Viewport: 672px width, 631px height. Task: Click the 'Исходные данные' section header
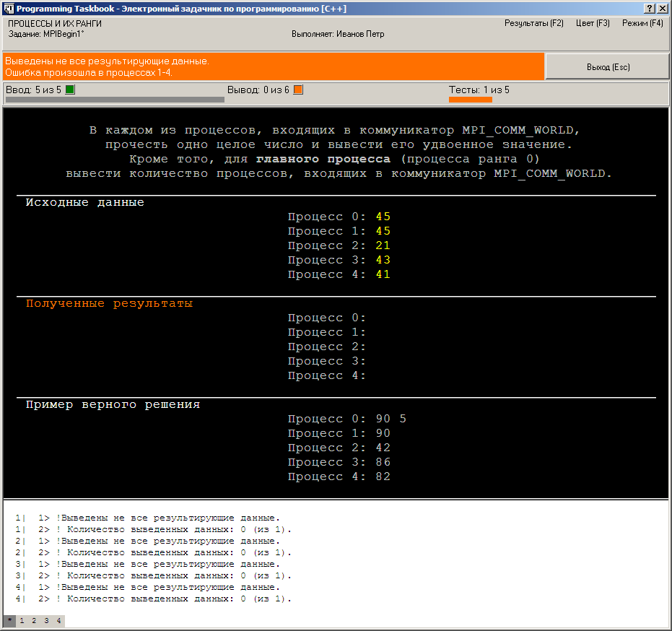(x=85, y=202)
